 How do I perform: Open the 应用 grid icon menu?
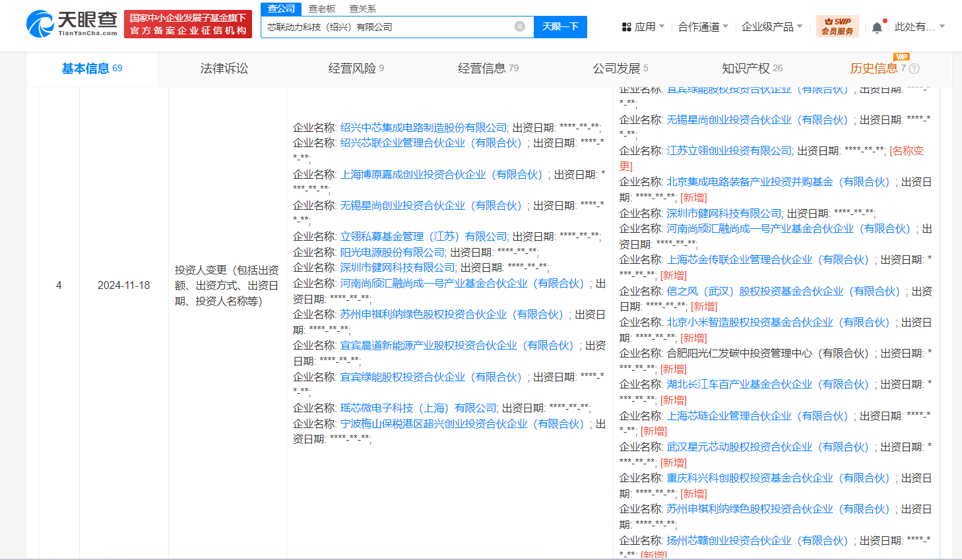tap(626, 27)
